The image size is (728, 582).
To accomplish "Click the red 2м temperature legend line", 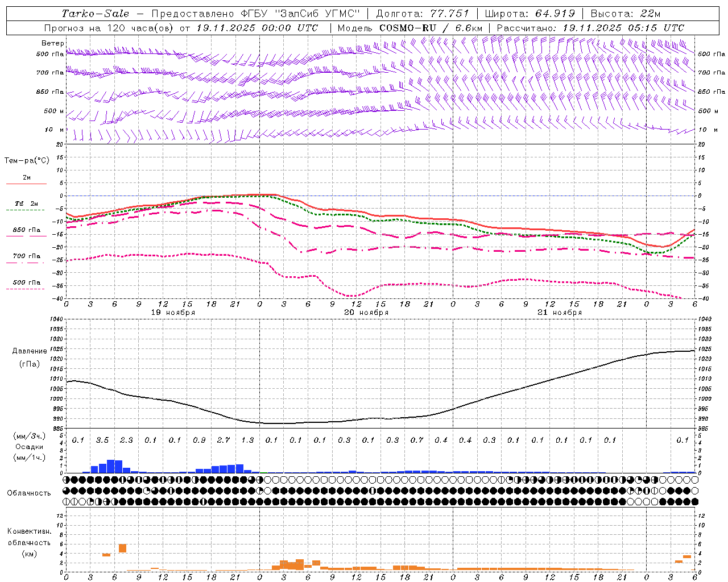I will 26,184.
